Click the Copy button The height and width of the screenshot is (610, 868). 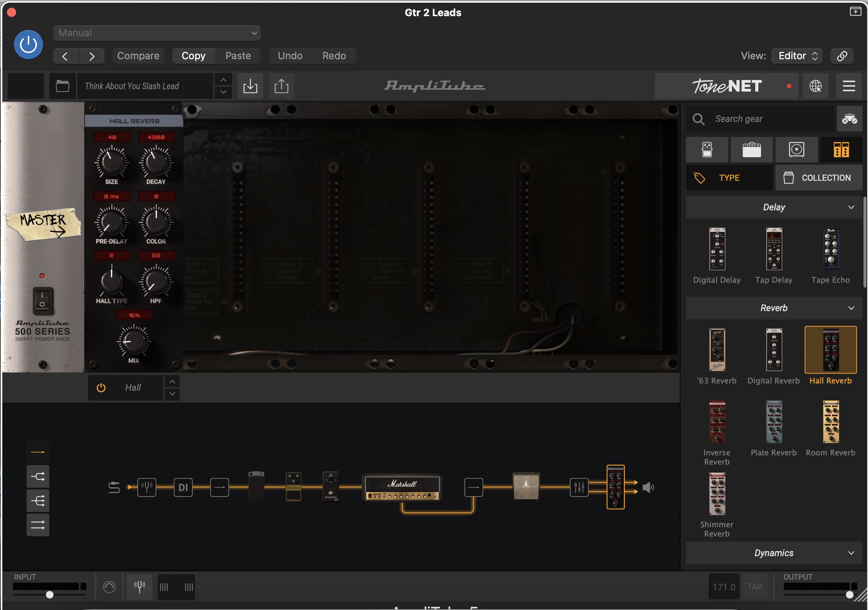tap(194, 56)
